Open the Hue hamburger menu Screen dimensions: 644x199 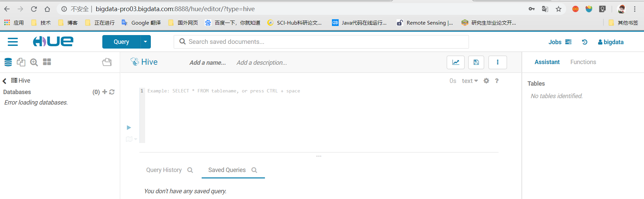[13, 42]
